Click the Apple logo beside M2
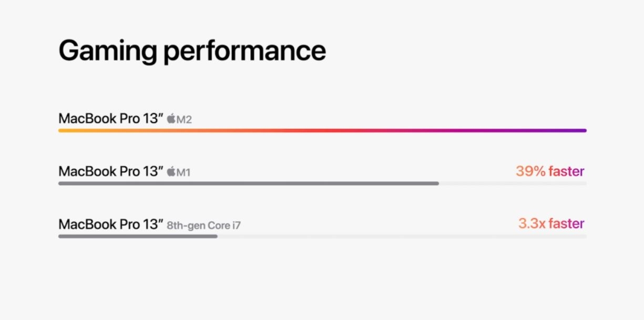 pyautogui.click(x=171, y=119)
